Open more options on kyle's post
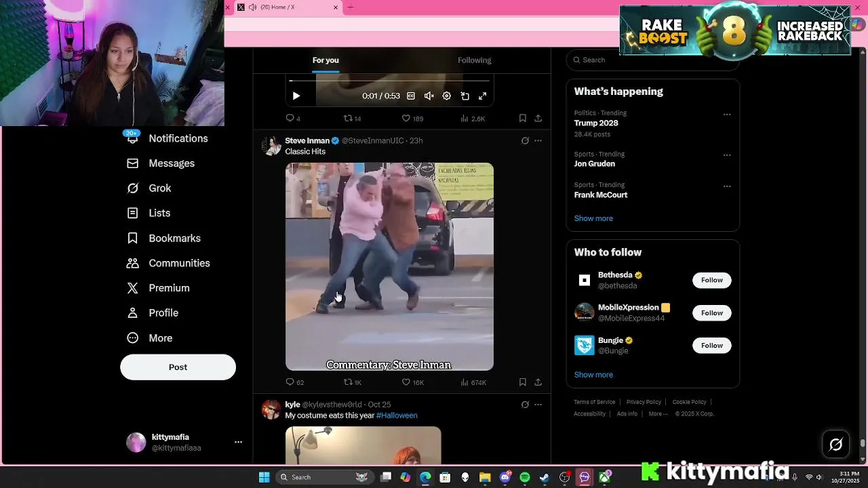 538,405
